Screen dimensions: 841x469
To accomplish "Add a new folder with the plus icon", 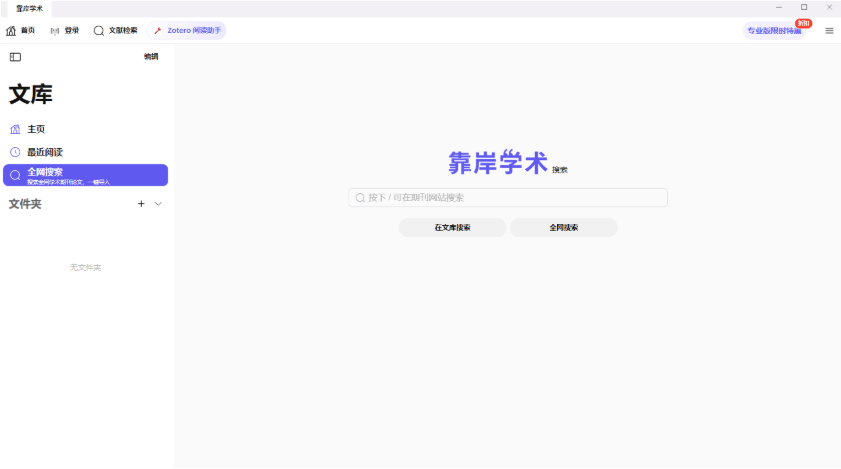I will click(141, 204).
